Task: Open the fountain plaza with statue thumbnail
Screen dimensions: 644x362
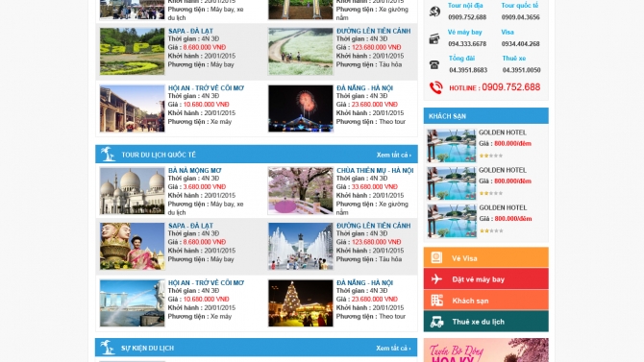Action: click(x=300, y=246)
